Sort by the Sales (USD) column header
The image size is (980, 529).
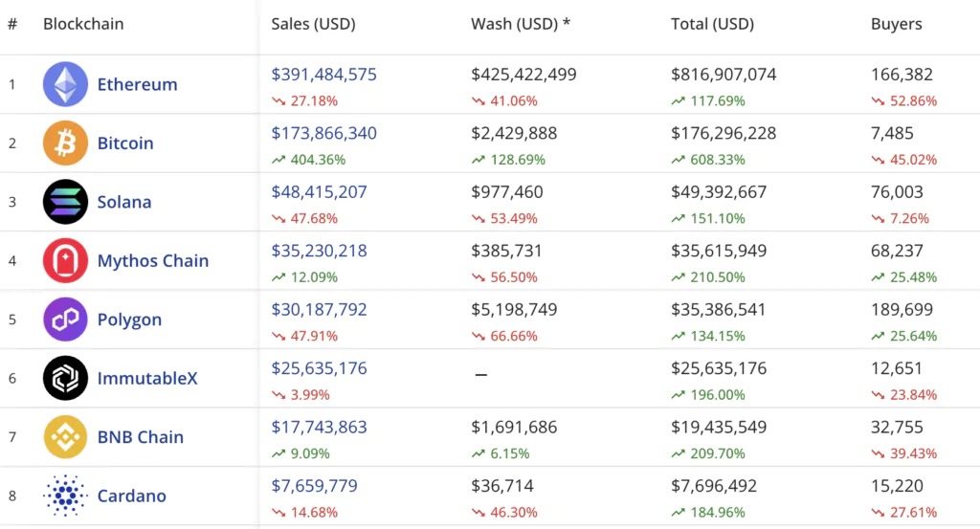313,24
